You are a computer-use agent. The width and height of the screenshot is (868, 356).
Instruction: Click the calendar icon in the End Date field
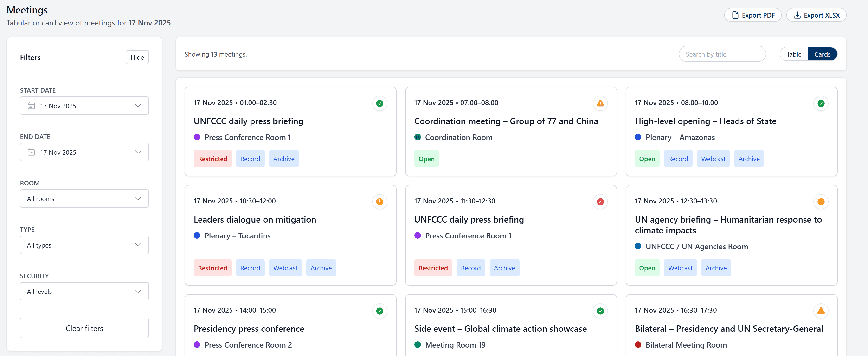[31, 152]
